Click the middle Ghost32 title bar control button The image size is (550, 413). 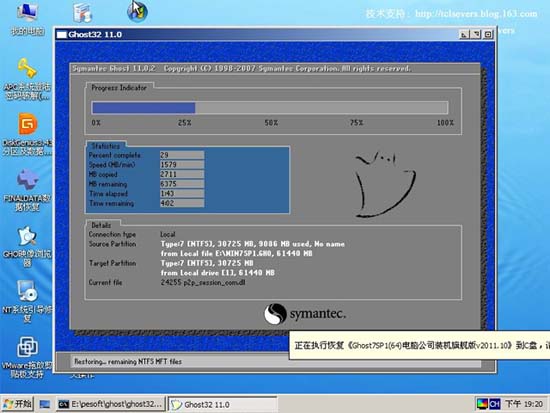point(476,34)
